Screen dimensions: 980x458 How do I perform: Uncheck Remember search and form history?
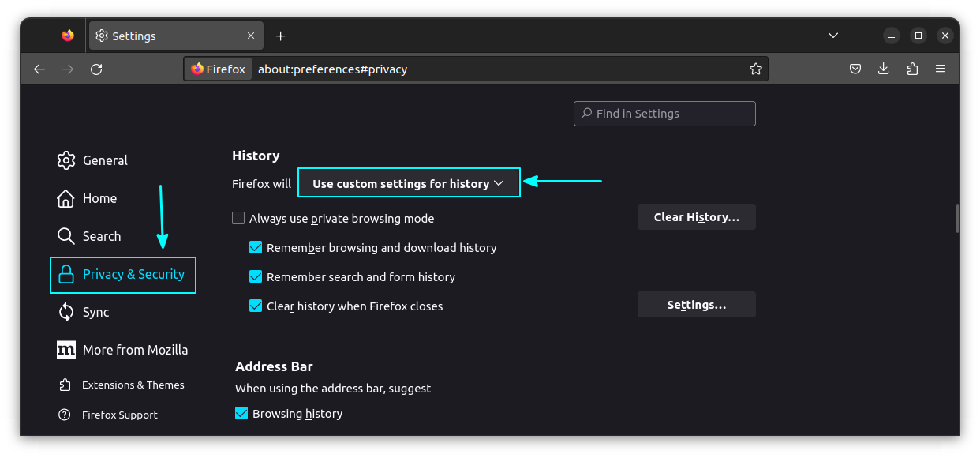[256, 276]
